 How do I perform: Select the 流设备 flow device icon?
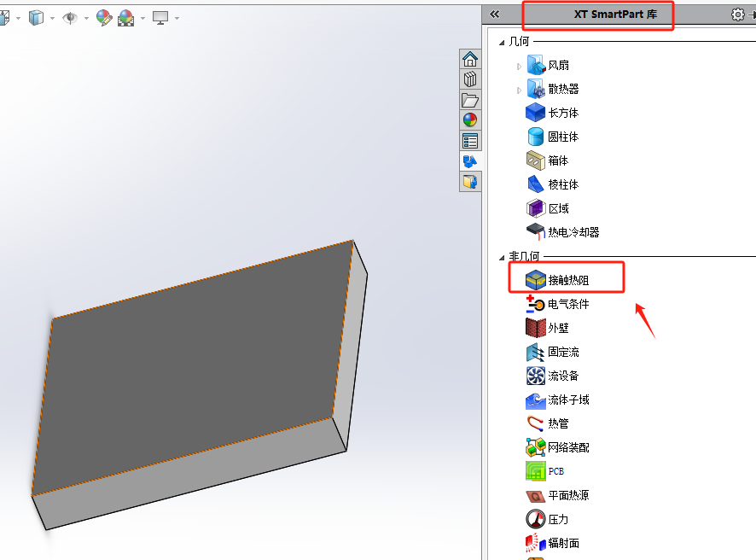click(x=536, y=376)
